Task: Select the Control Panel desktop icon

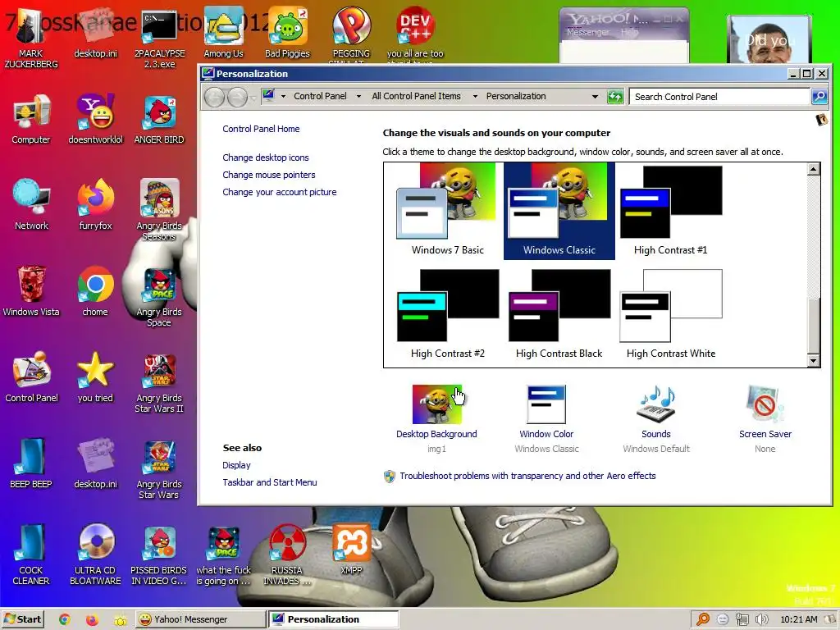Action: [31, 377]
